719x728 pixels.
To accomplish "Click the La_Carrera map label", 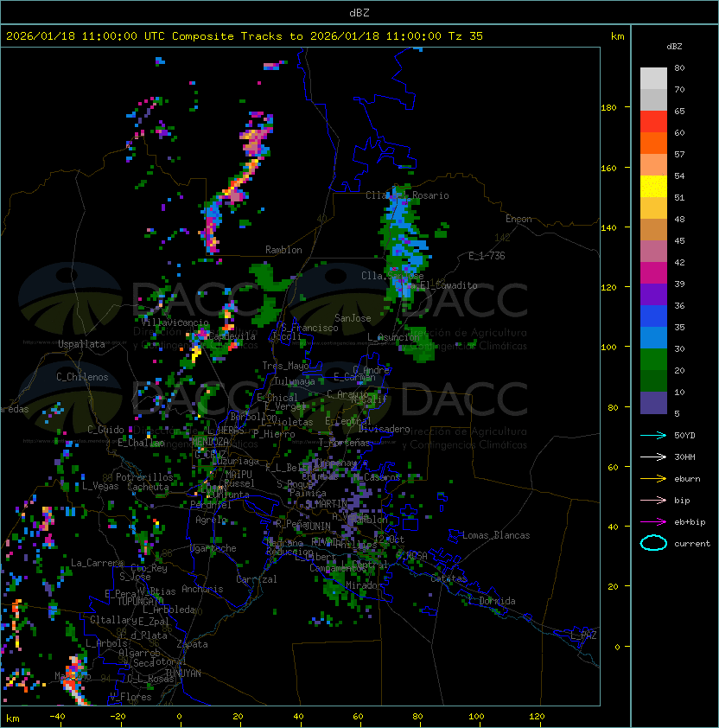I will point(97,563).
